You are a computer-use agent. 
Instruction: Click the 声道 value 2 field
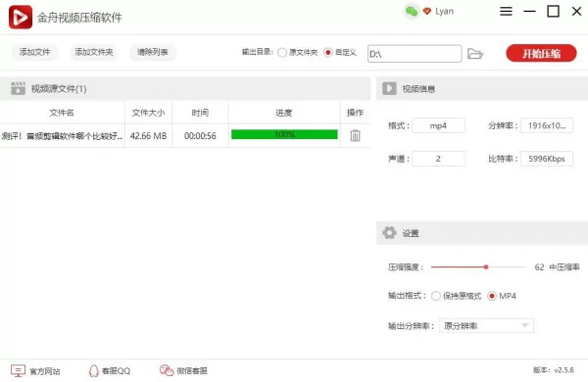click(438, 159)
